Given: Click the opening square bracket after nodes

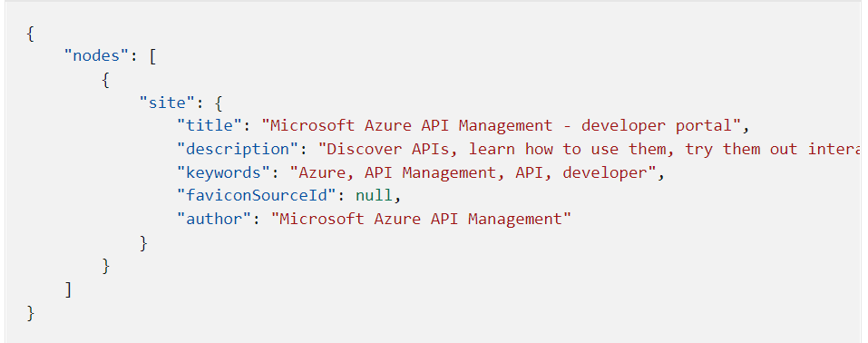Looking at the screenshot, I should pyautogui.click(x=152, y=56).
